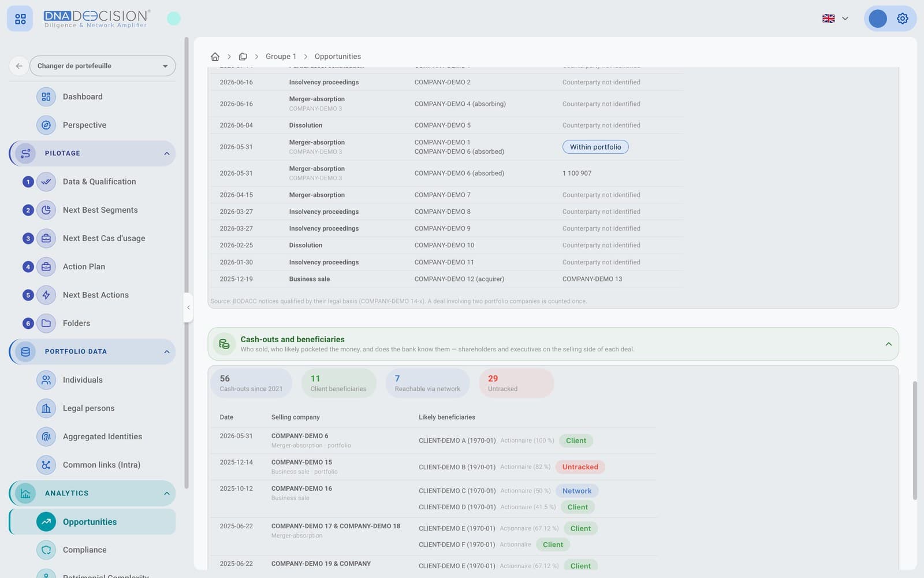
Task: Click the Individuals people icon
Action: 46,380
